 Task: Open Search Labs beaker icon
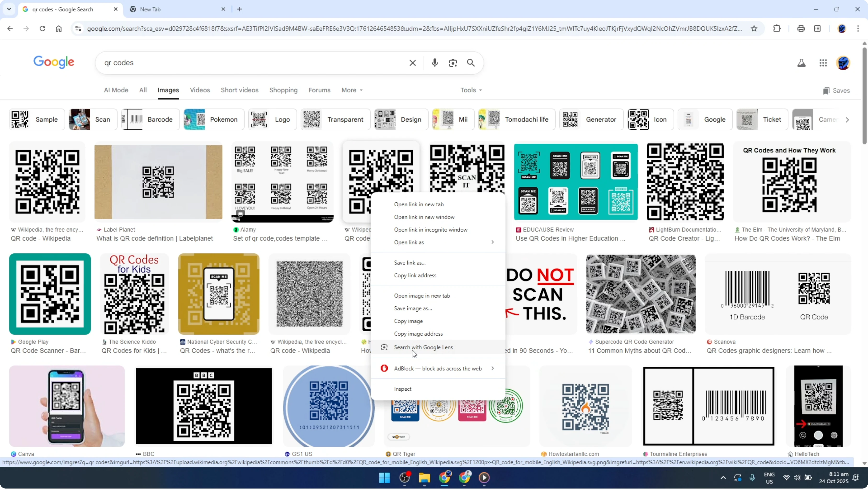pyautogui.click(x=802, y=63)
